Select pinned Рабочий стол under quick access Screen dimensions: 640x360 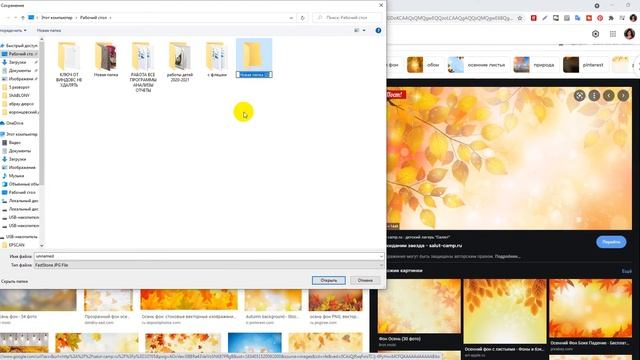click(20, 54)
